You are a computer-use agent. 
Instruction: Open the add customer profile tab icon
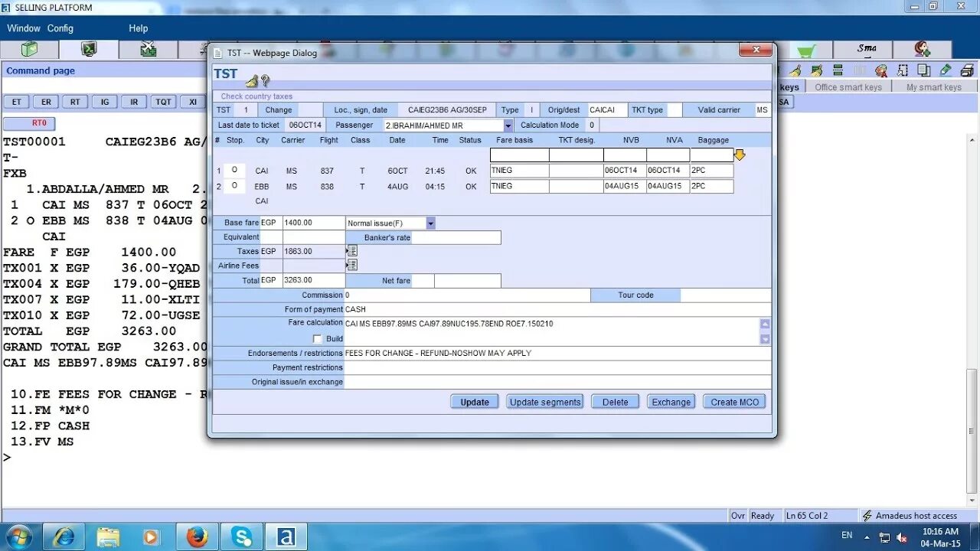(922, 50)
